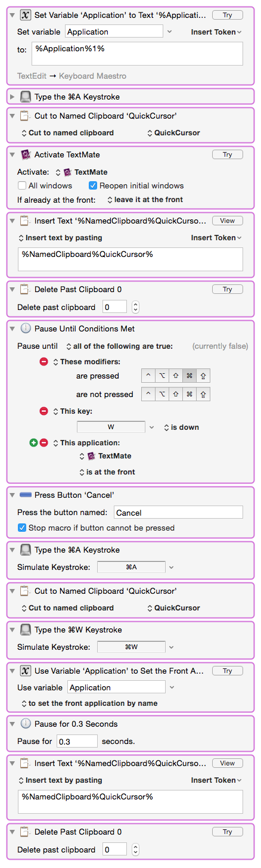Viewport: 261px width, 868px height.
Task: Remove the 'These modifiers' condition with red minus
Action: coord(44,361)
